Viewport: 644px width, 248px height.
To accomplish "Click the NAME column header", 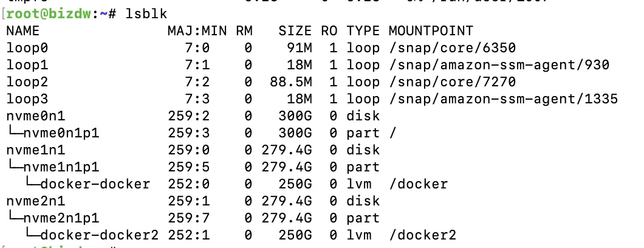I will 22,30.
